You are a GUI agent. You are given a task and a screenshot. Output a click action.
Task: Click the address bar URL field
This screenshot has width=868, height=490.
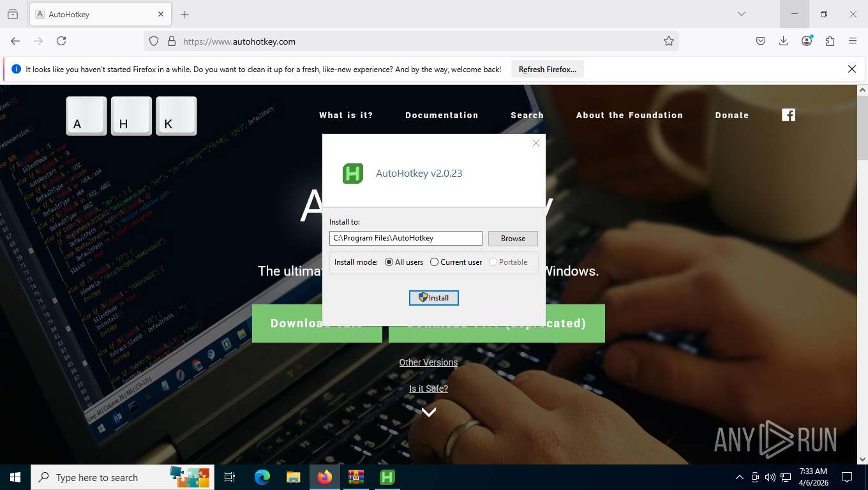tap(411, 41)
